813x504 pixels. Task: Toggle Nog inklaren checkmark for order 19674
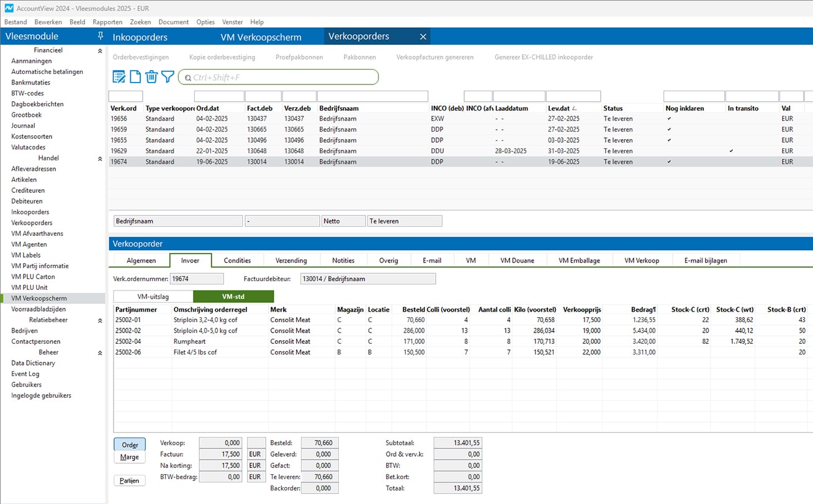pos(669,161)
